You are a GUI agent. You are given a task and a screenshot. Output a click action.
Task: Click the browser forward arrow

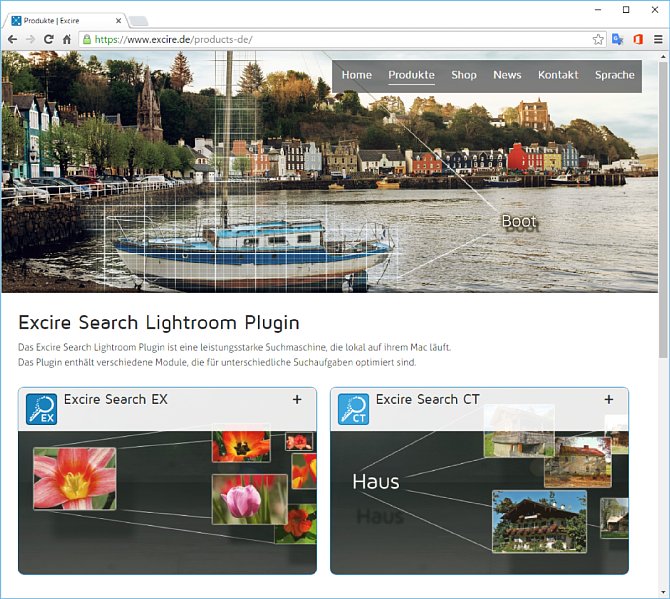coord(30,39)
